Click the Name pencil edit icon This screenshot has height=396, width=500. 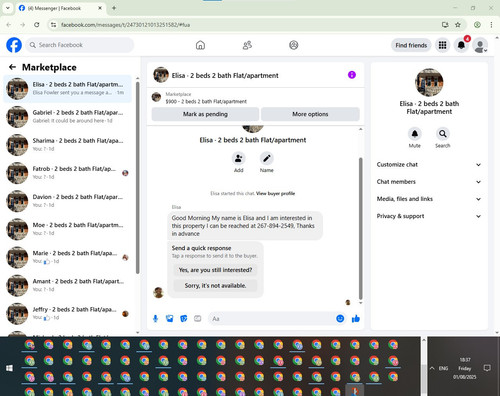tap(267, 158)
